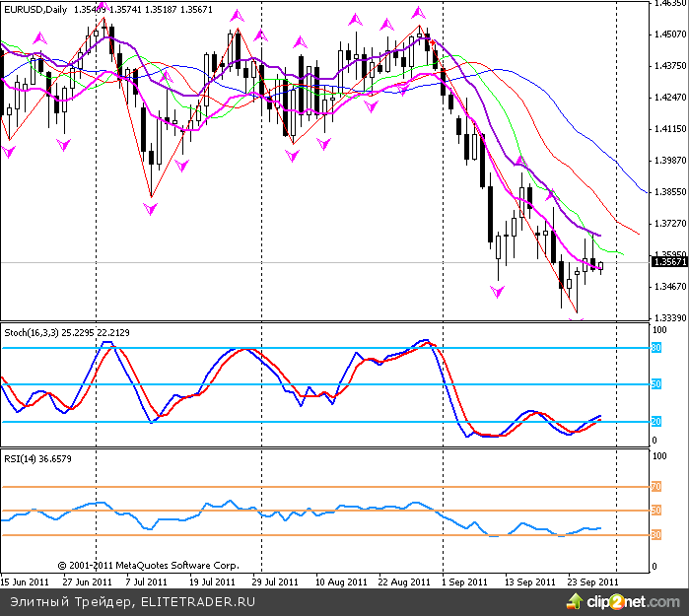This screenshot has height=616, width=689.
Task: Click the 1.45070 price axis label
Action: pyautogui.click(x=668, y=34)
